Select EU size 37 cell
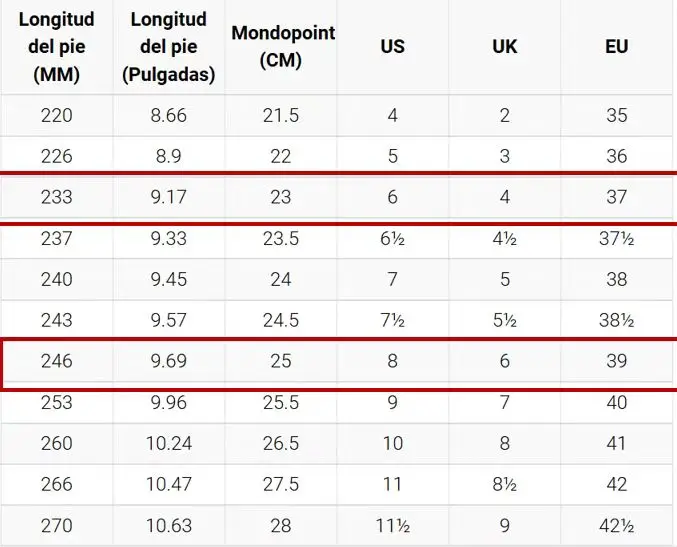 point(616,198)
